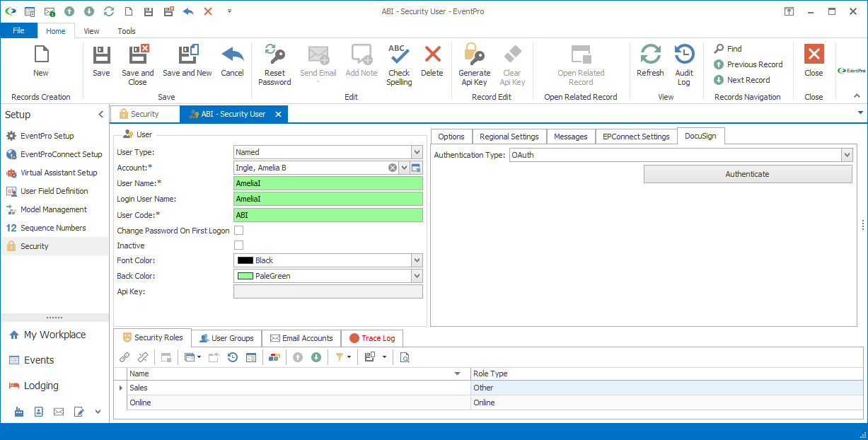Open the Email Accounts tab
The width and height of the screenshot is (868, 440).
coord(301,338)
